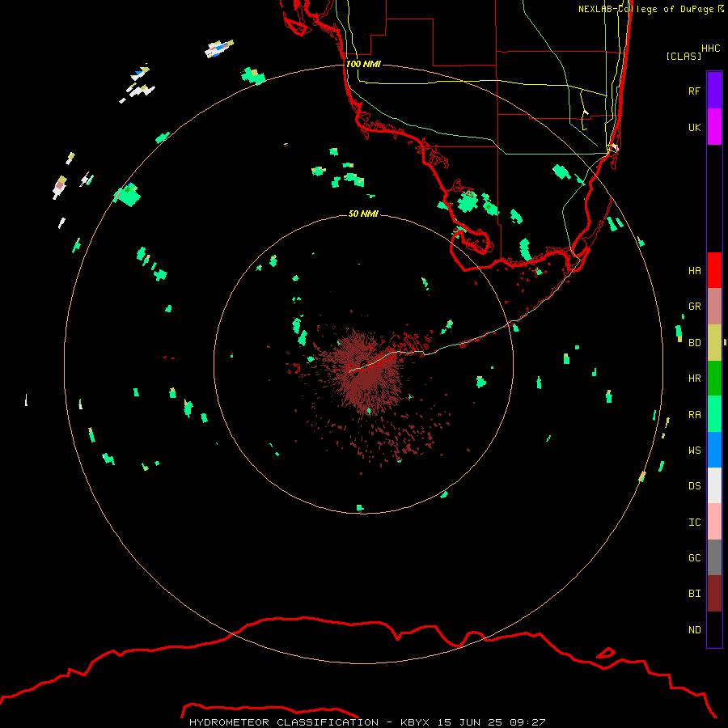Viewport: 728px width, 728px height.
Task: Click the GC legend label
Action: [694, 558]
